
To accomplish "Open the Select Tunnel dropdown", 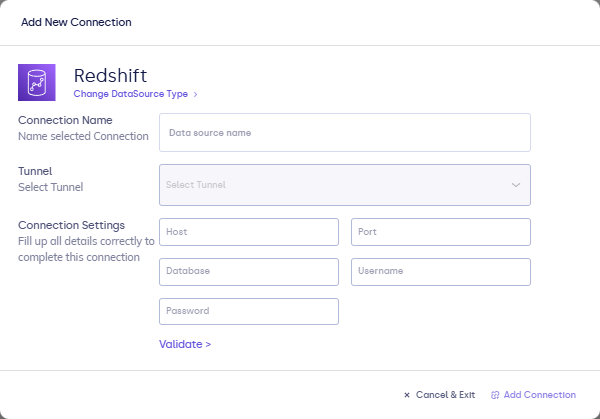I will pos(345,185).
